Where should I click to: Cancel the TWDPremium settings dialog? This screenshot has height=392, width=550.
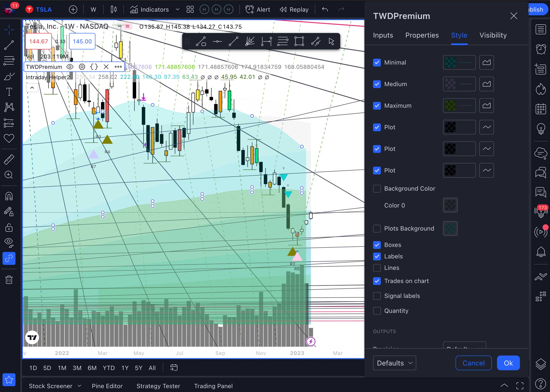tap(474, 363)
